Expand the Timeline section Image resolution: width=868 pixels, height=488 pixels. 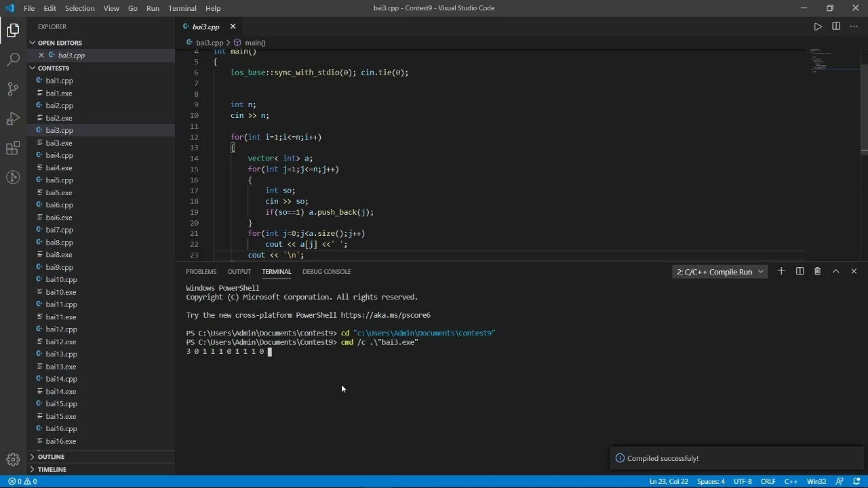click(x=101, y=469)
